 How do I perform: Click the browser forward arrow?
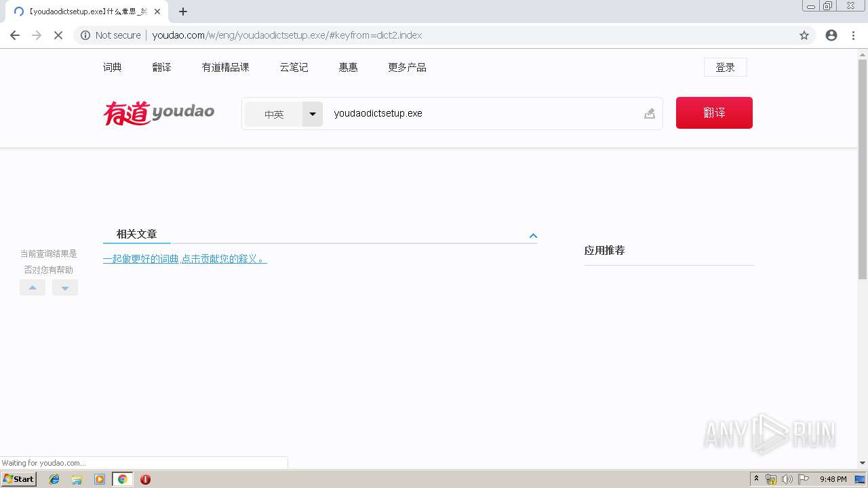37,35
